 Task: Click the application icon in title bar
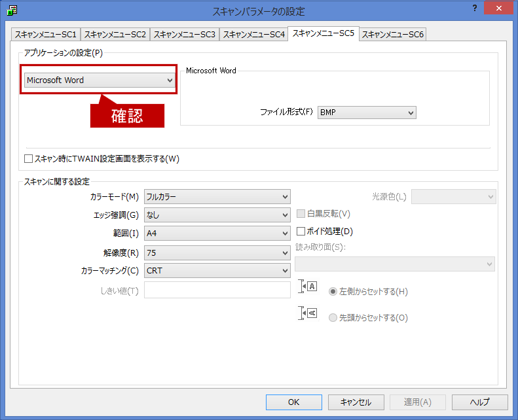pos(12,10)
